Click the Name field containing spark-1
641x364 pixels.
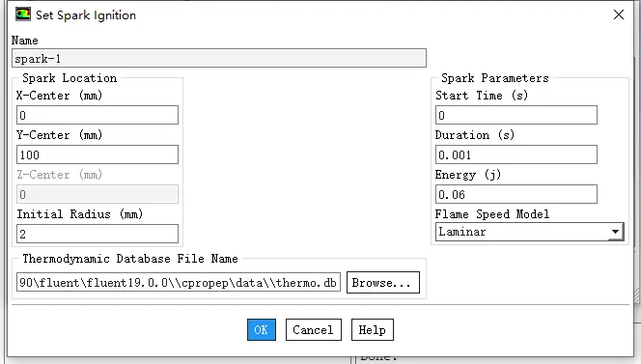pyautogui.click(x=219, y=58)
